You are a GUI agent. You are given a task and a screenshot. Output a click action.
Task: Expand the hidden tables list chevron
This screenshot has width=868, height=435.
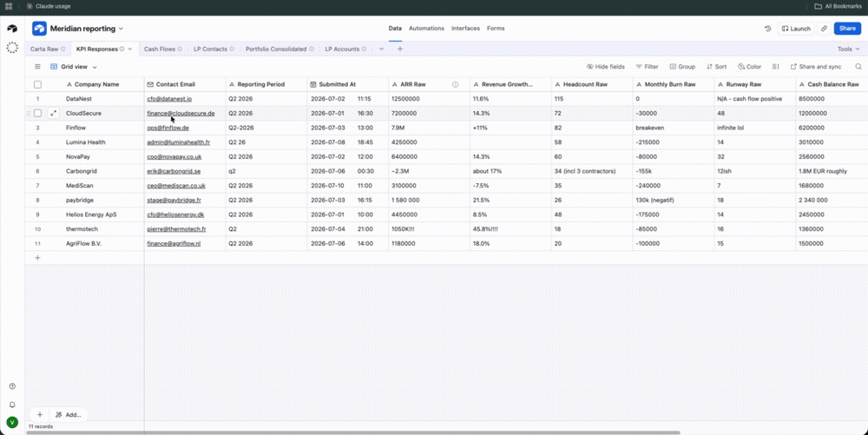coord(381,49)
